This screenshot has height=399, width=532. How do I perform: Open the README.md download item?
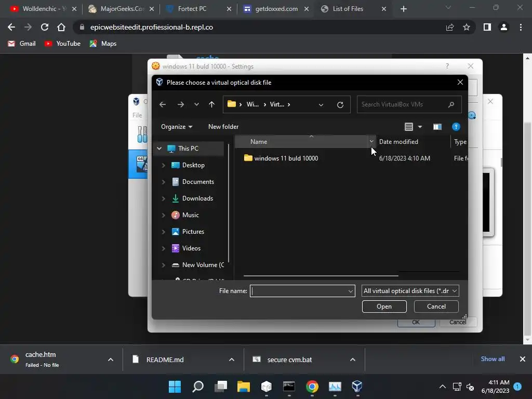click(x=165, y=360)
